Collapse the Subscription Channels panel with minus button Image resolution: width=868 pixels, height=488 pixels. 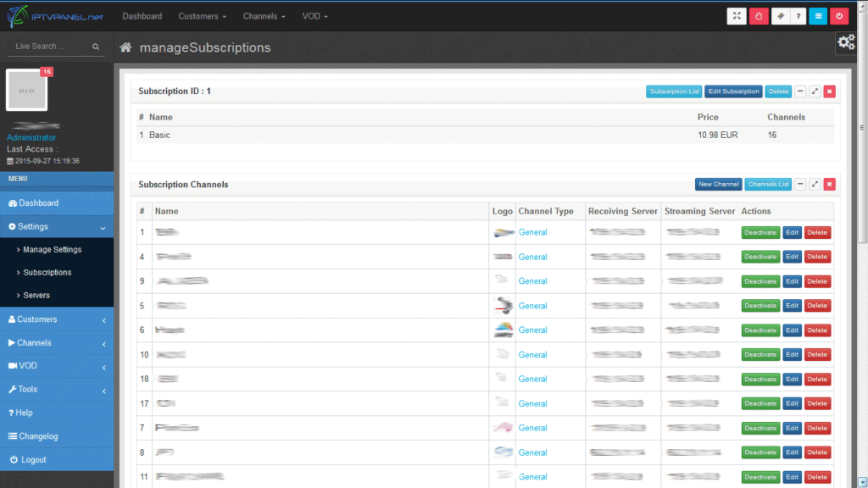coord(799,184)
